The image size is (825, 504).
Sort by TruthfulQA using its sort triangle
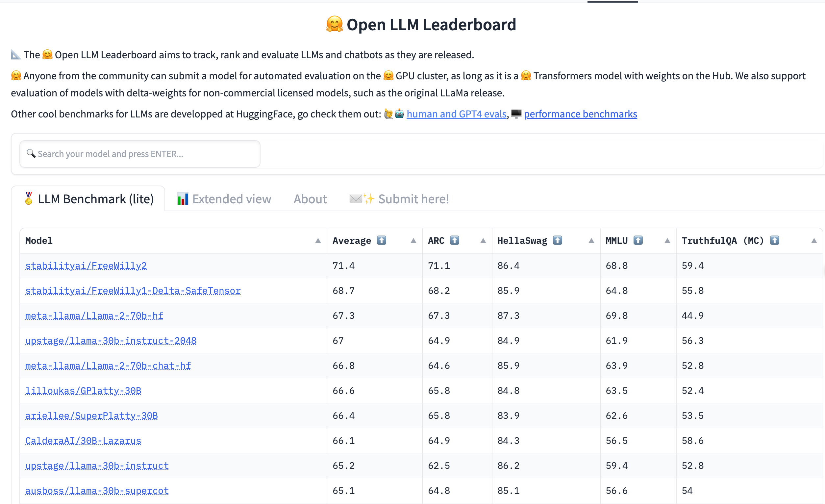(814, 240)
